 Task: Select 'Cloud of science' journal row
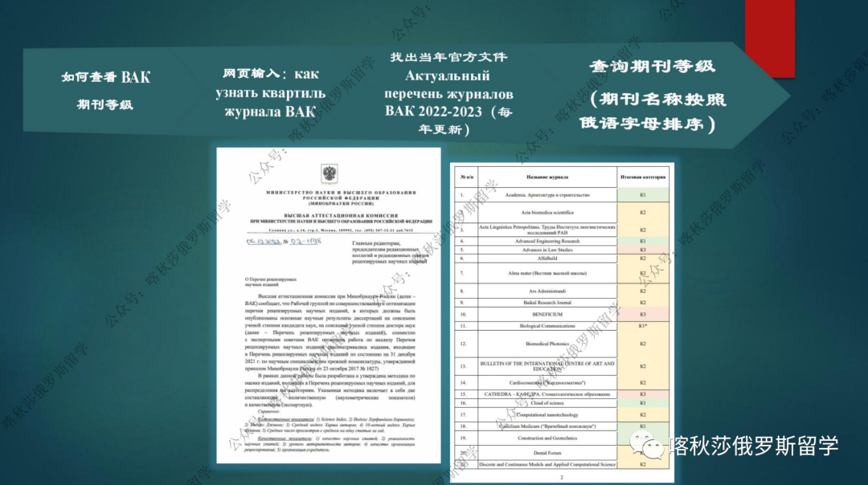click(x=562, y=403)
